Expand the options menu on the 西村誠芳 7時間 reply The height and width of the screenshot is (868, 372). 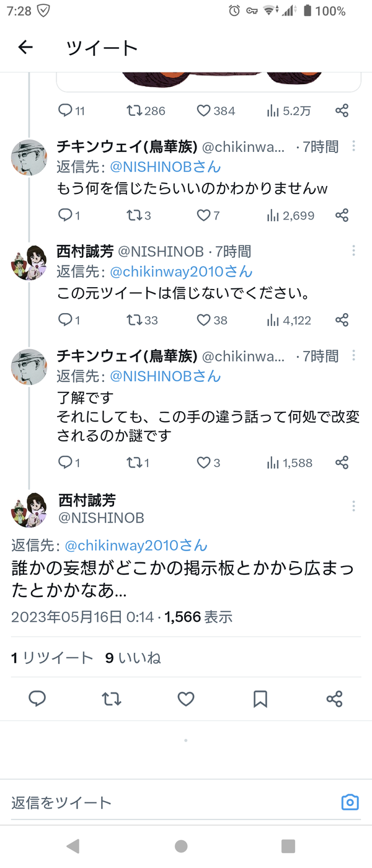(x=353, y=250)
